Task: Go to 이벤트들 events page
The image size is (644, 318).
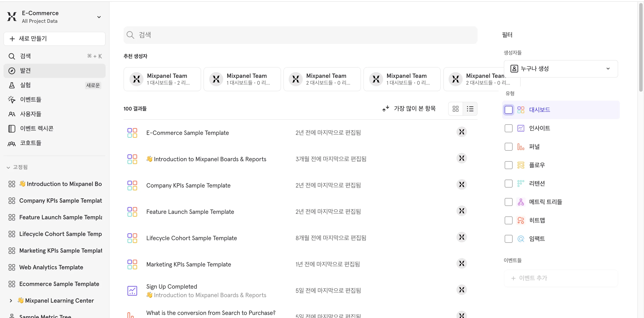Action: click(x=55, y=99)
